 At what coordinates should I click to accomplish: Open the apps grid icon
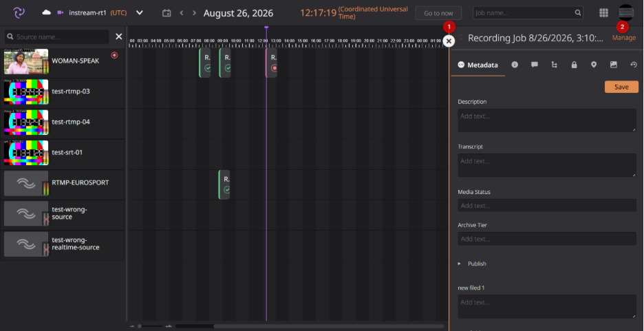pyautogui.click(x=603, y=12)
